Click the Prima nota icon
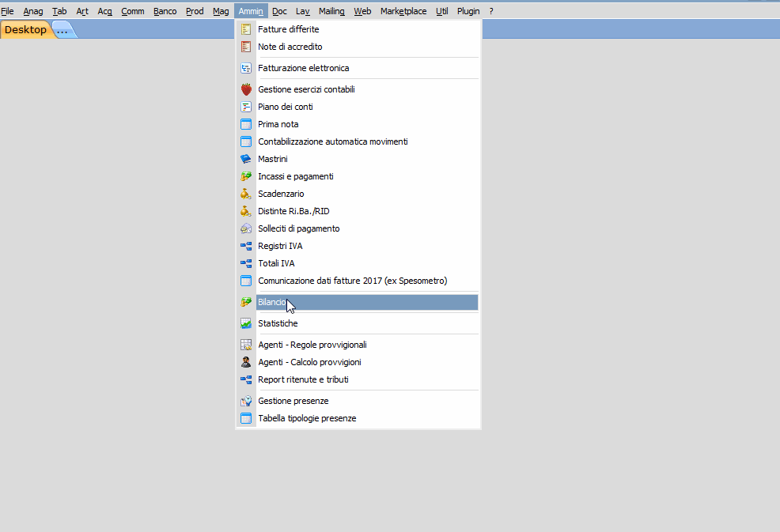This screenshot has height=532, width=780. pos(246,124)
